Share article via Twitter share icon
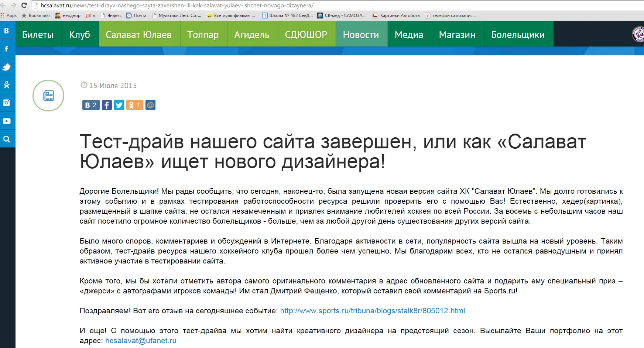Image resolution: width=644 pixels, height=348 pixels. click(119, 105)
